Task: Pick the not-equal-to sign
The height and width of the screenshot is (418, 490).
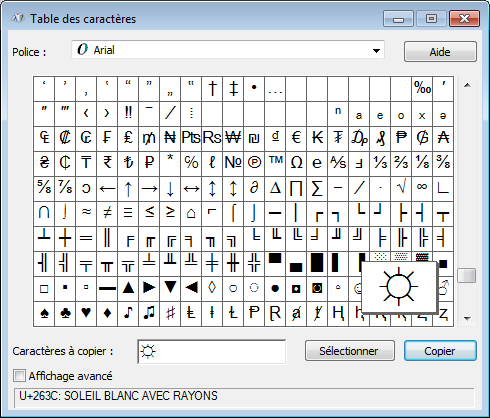Action: pyautogui.click(x=107, y=214)
